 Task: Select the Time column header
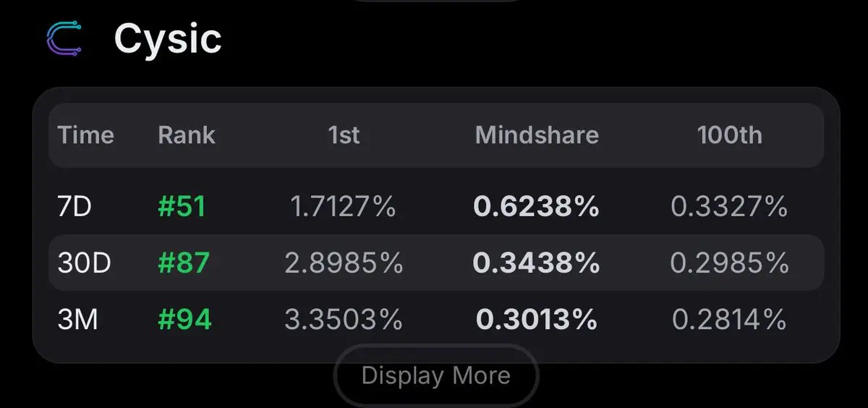click(86, 135)
